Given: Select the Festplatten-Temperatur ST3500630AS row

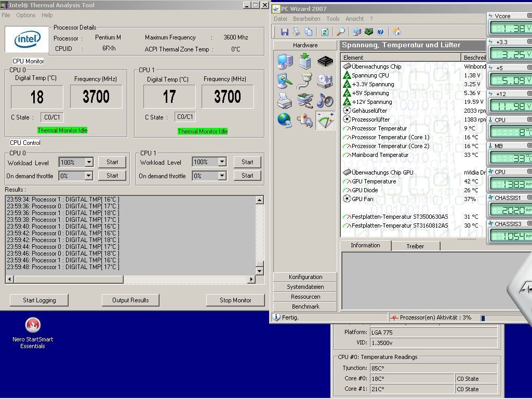Looking at the screenshot, I should [x=413, y=217].
